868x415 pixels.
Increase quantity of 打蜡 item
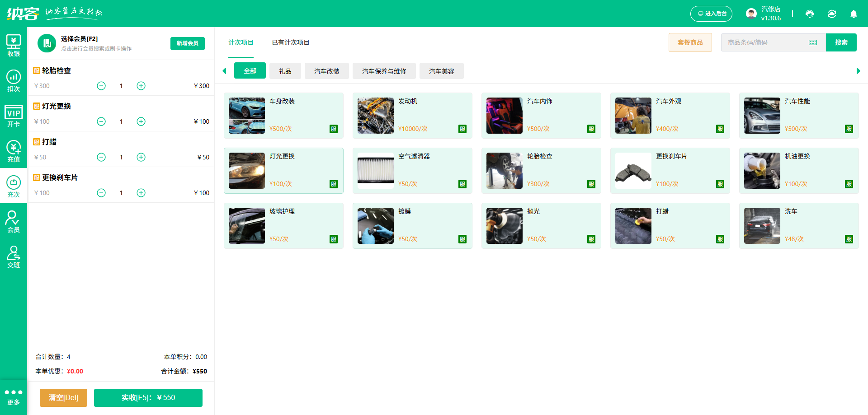pos(141,157)
